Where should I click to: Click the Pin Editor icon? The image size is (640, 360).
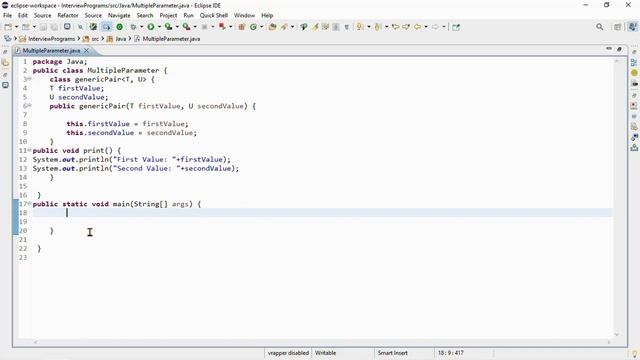(456, 27)
